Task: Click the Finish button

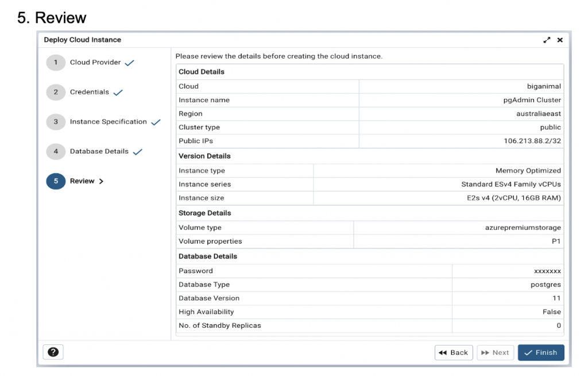Action: [541, 352]
